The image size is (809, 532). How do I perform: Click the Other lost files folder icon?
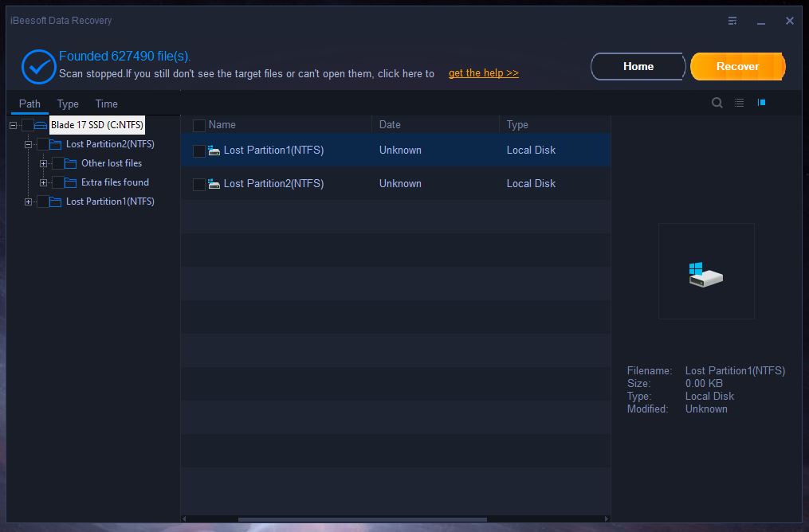pyautogui.click(x=70, y=163)
